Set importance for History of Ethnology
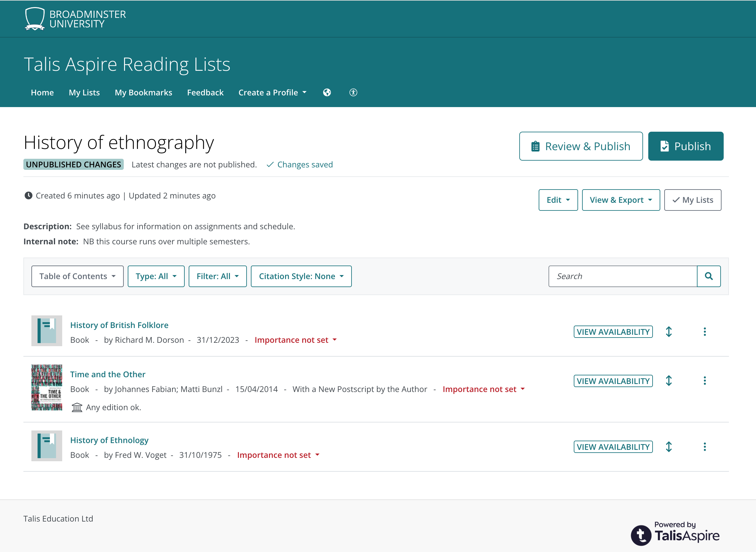This screenshot has height=552, width=756. [x=278, y=455]
